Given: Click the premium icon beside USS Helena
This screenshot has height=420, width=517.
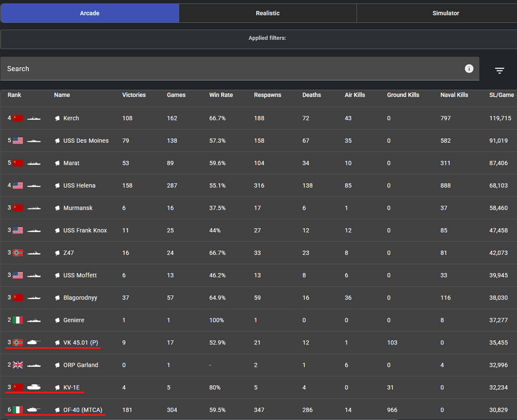Looking at the screenshot, I should point(57,185).
